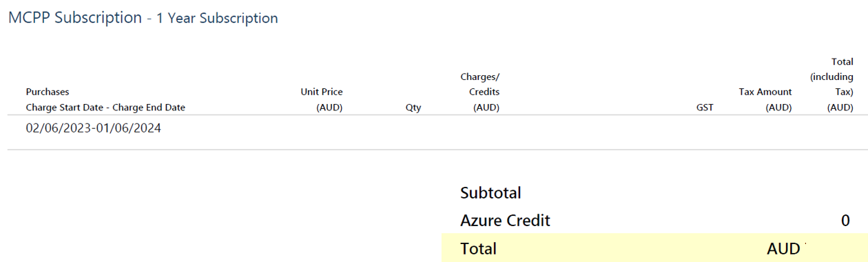Select the date range 02/06/2023-01/06/2024
The image size is (868, 262).
click(94, 128)
